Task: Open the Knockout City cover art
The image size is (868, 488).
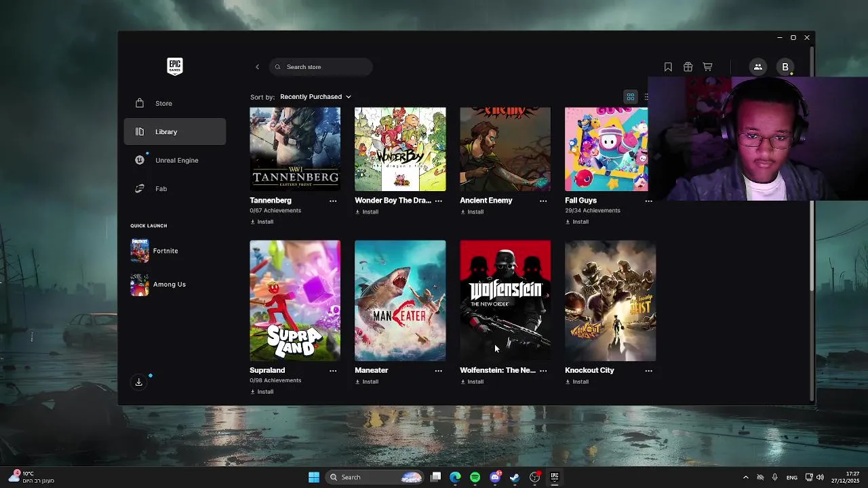Action: [x=610, y=301]
